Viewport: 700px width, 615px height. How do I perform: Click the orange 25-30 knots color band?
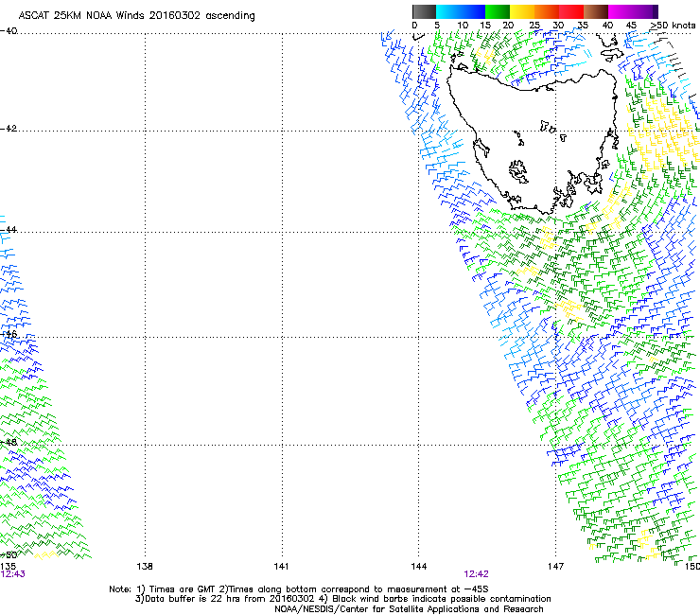coord(547,11)
